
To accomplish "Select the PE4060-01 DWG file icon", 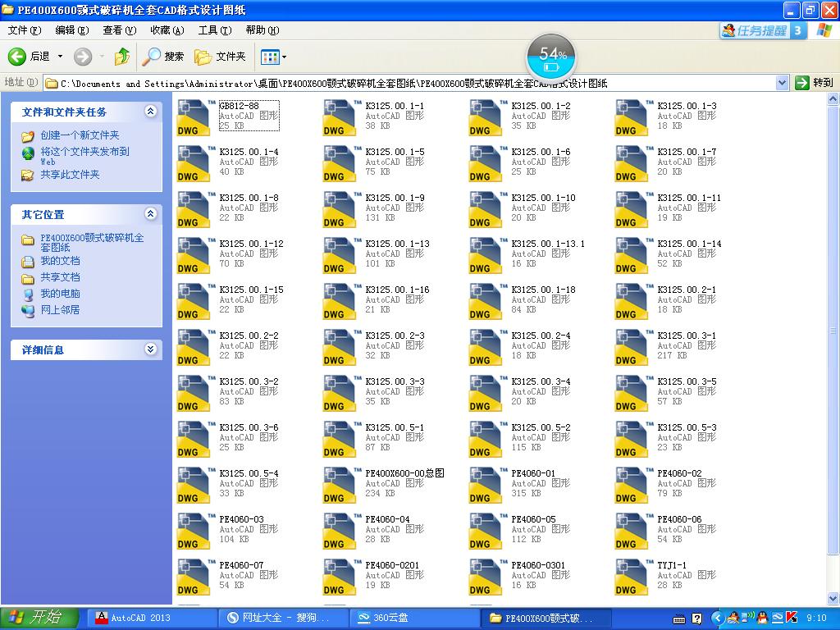I will click(486, 485).
